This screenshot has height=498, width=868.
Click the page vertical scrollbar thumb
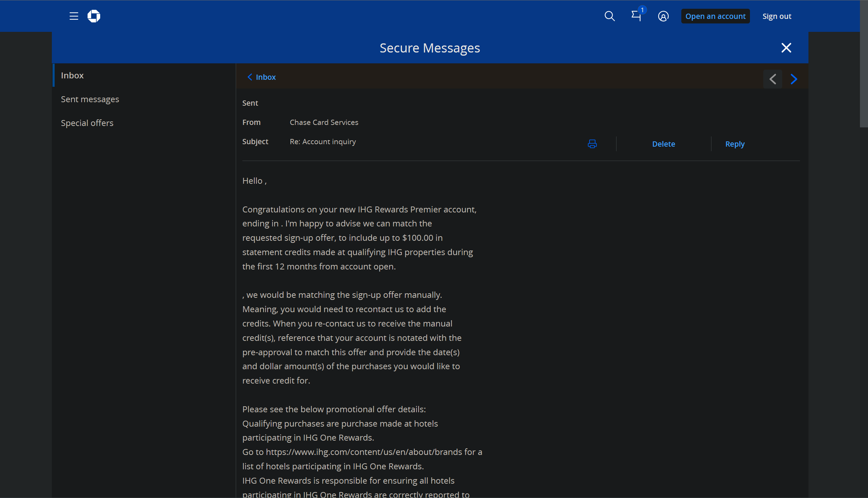click(863, 63)
